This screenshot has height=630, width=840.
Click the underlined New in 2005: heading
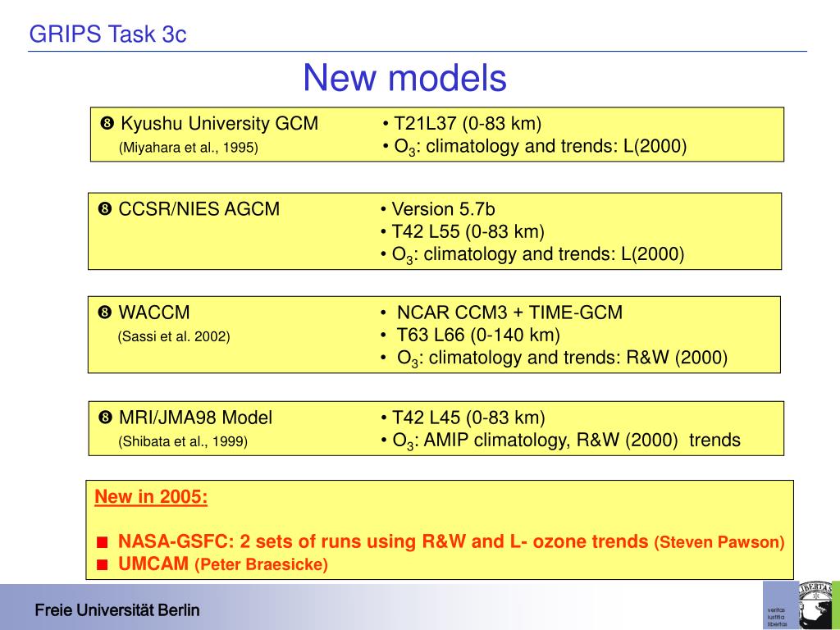click(151, 496)
